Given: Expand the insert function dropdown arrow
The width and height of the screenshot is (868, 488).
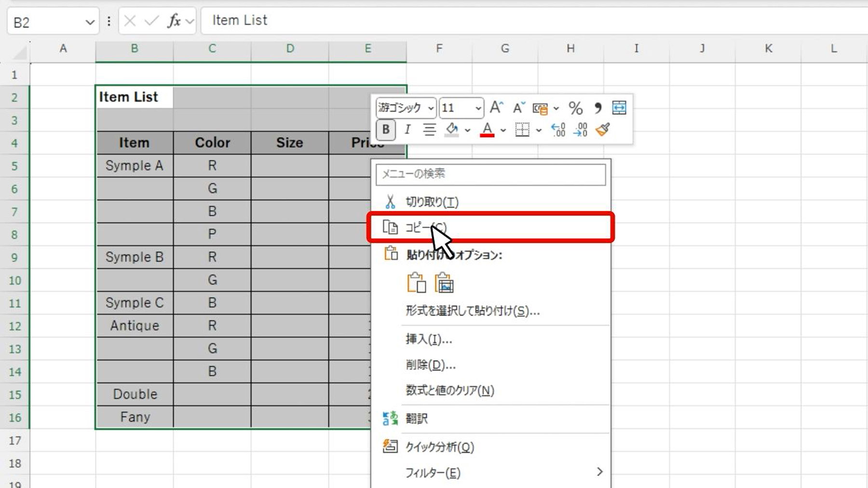Looking at the screenshot, I should (x=190, y=21).
